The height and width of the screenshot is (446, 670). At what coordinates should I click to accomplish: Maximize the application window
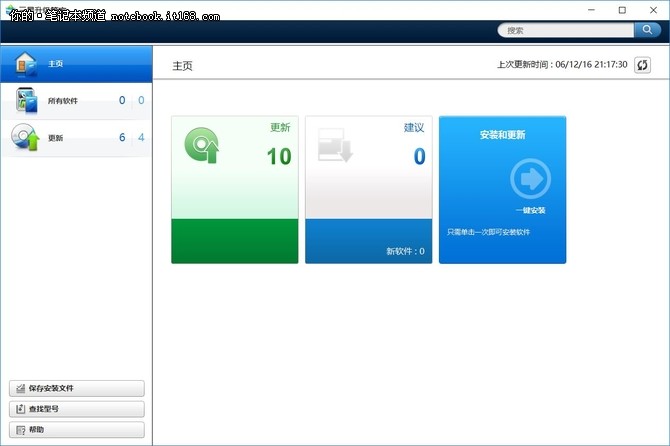(x=622, y=9)
